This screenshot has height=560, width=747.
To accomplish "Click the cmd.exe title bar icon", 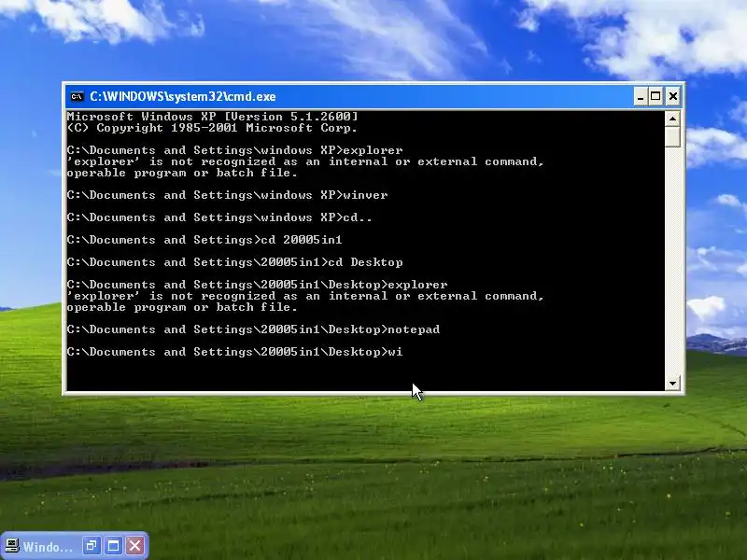I will pyautogui.click(x=77, y=97).
